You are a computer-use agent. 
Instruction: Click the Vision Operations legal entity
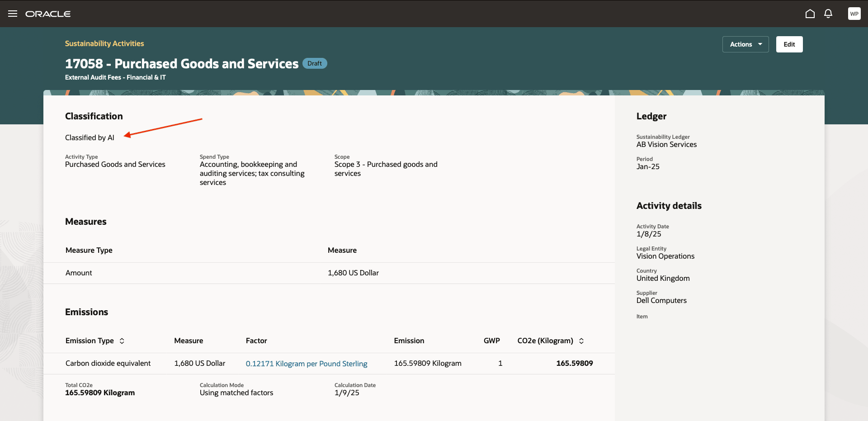(x=665, y=256)
